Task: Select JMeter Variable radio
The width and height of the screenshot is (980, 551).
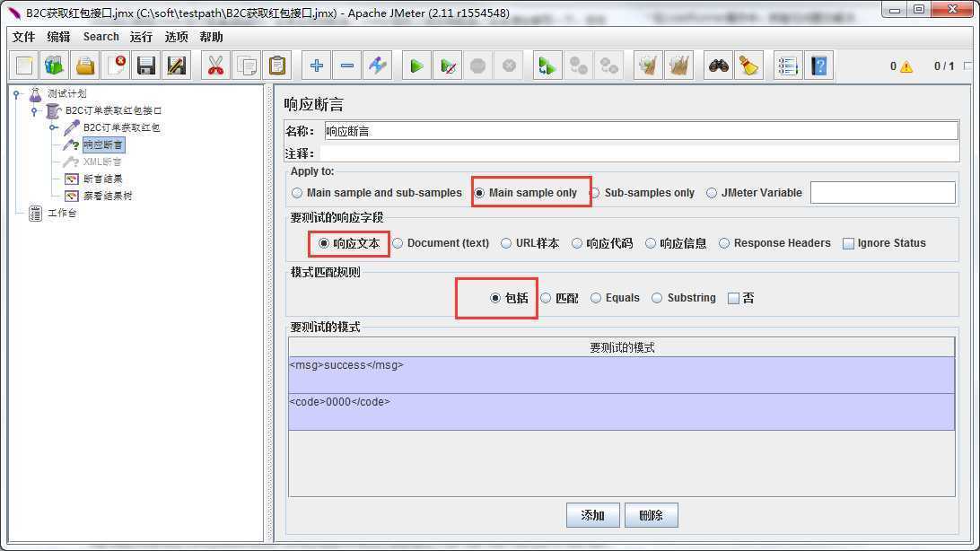Action: (x=712, y=193)
